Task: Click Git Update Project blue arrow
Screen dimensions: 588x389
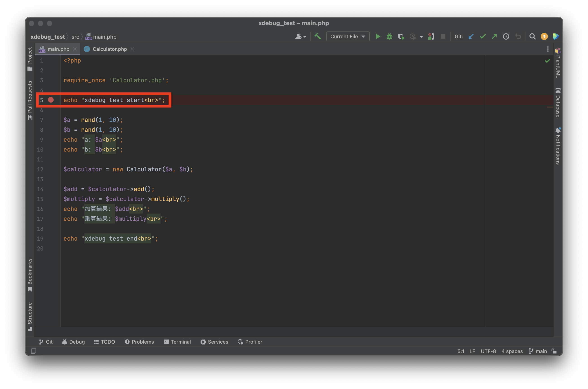Action: pyautogui.click(x=471, y=37)
